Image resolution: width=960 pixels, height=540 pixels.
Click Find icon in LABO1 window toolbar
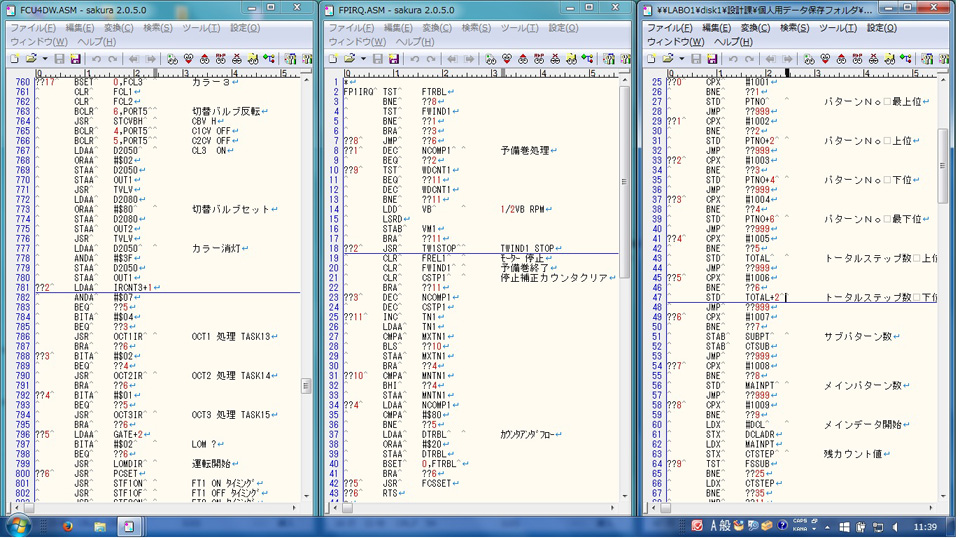(x=809, y=59)
